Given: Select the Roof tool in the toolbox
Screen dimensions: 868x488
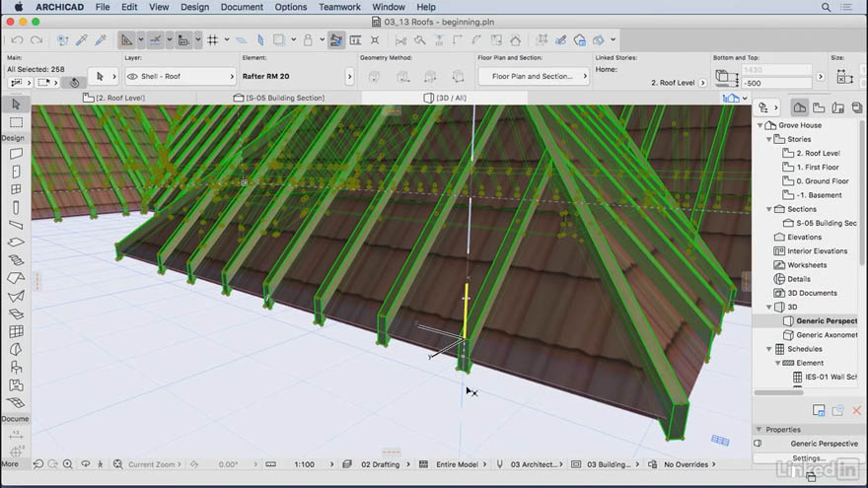Looking at the screenshot, I should [16, 278].
